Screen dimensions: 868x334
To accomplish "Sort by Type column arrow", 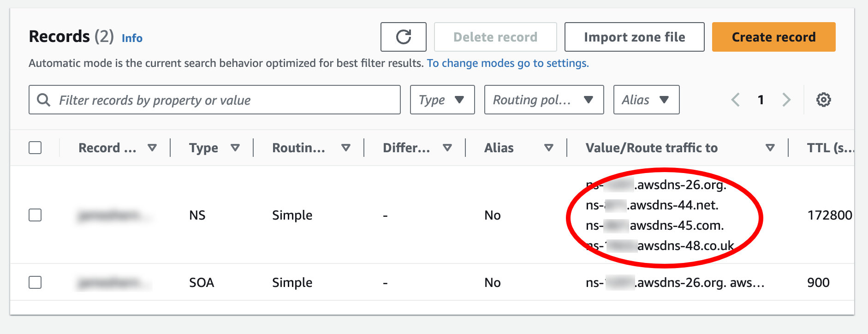I will click(235, 148).
